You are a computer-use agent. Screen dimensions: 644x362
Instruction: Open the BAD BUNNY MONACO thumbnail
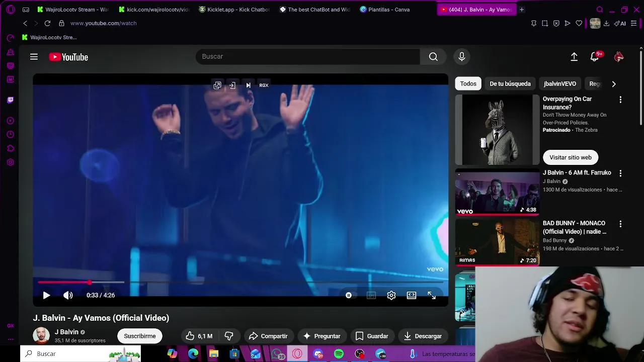tap(497, 242)
